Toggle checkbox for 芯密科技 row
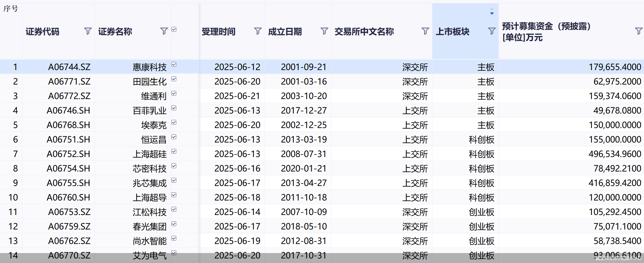This screenshot has height=263, width=644. tap(174, 166)
